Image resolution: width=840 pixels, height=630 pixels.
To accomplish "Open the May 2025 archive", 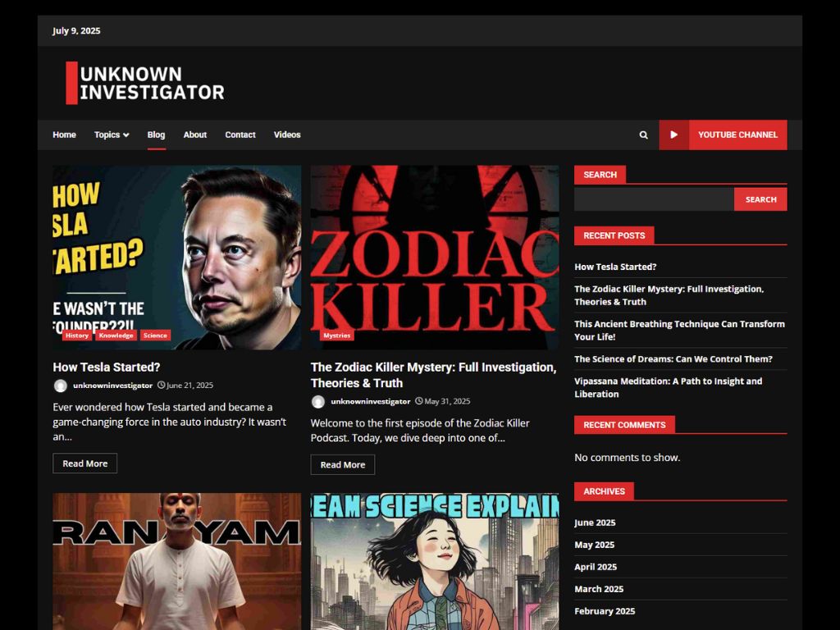I will pyautogui.click(x=595, y=545).
